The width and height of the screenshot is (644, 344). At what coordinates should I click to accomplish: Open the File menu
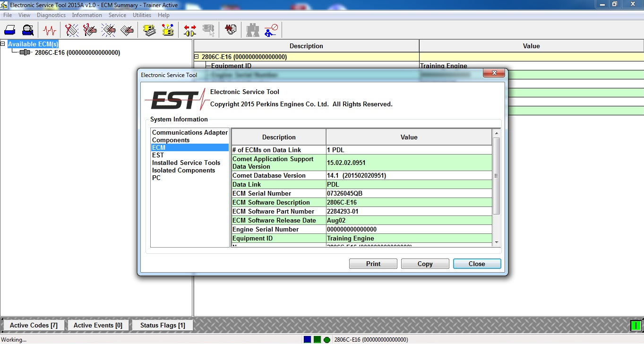(x=8, y=15)
